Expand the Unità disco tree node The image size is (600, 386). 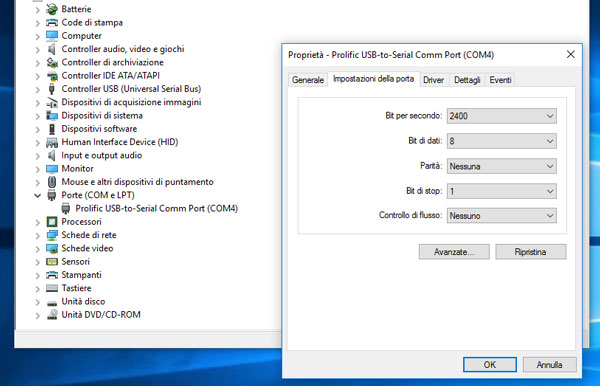point(38,302)
